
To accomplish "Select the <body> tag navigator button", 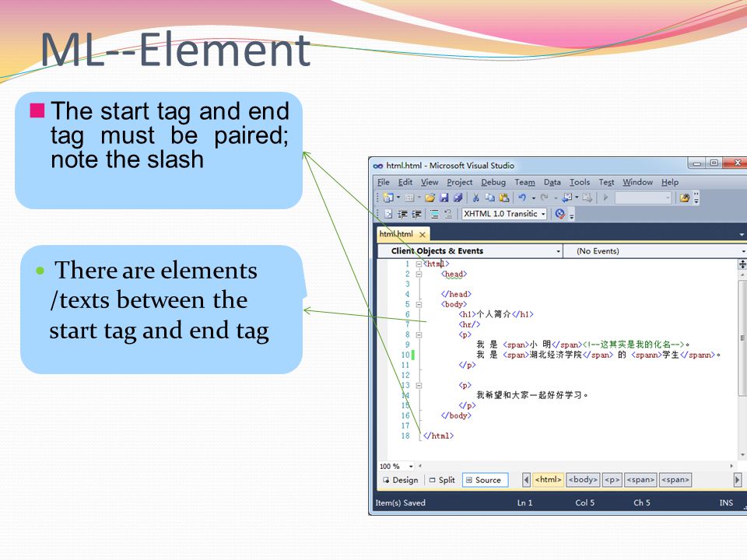I will [x=583, y=480].
